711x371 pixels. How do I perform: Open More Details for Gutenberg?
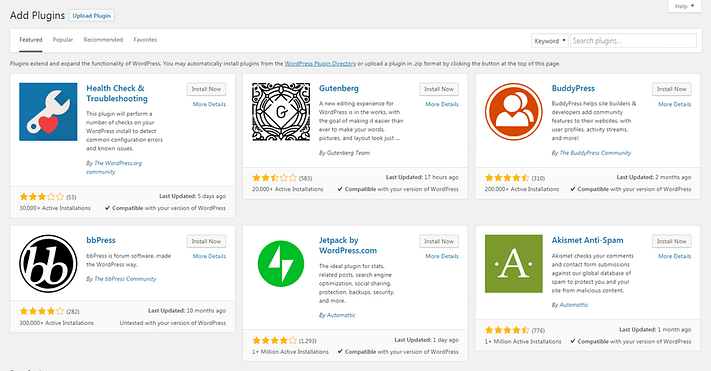[x=442, y=104]
